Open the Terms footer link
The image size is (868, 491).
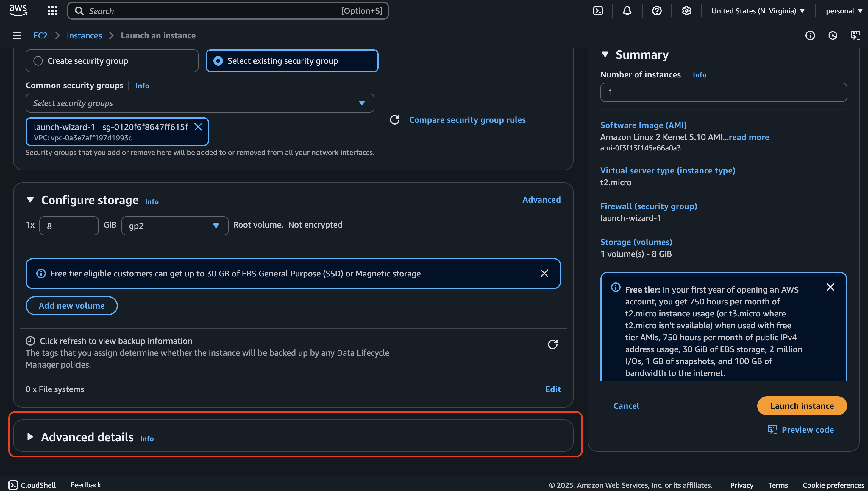(x=778, y=485)
